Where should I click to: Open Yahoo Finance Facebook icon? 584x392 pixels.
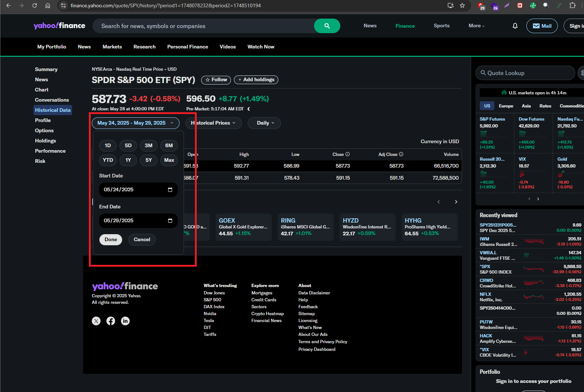tap(111, 321)
